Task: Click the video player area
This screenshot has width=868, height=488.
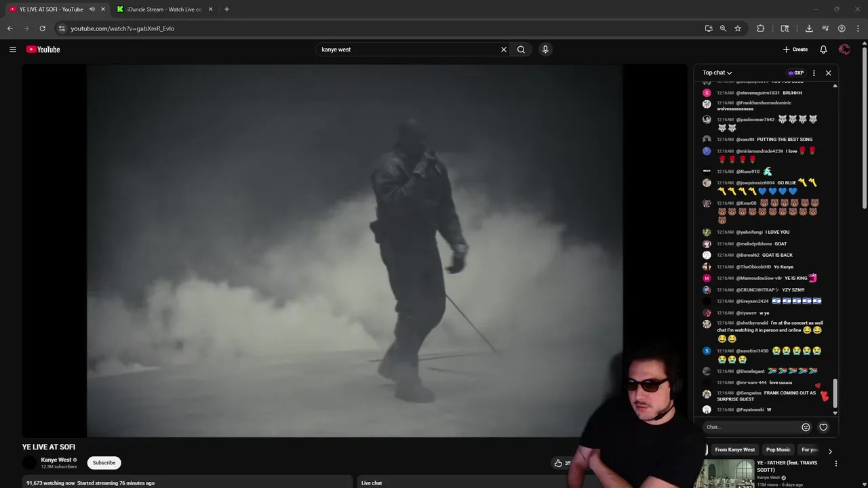Action: point(355,251)
